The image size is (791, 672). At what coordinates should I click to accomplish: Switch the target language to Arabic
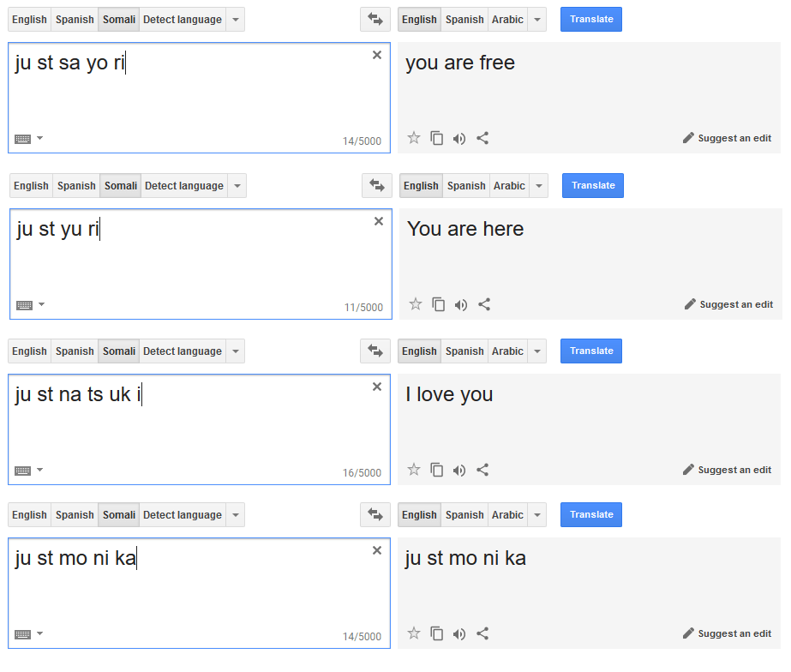[x=507, y=19]
